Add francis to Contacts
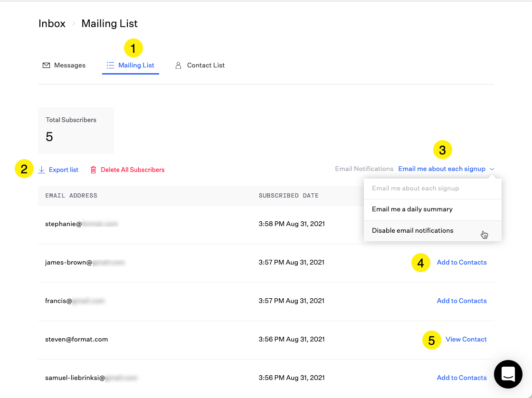The image size is (532, 398). click(461, 301)
